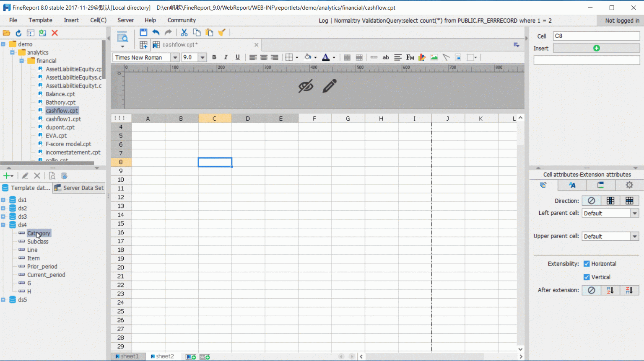Image resolution: width=644 pixels, height=361 pixels.
Task: Insert a chart using the chart icon
Action: 422,57
